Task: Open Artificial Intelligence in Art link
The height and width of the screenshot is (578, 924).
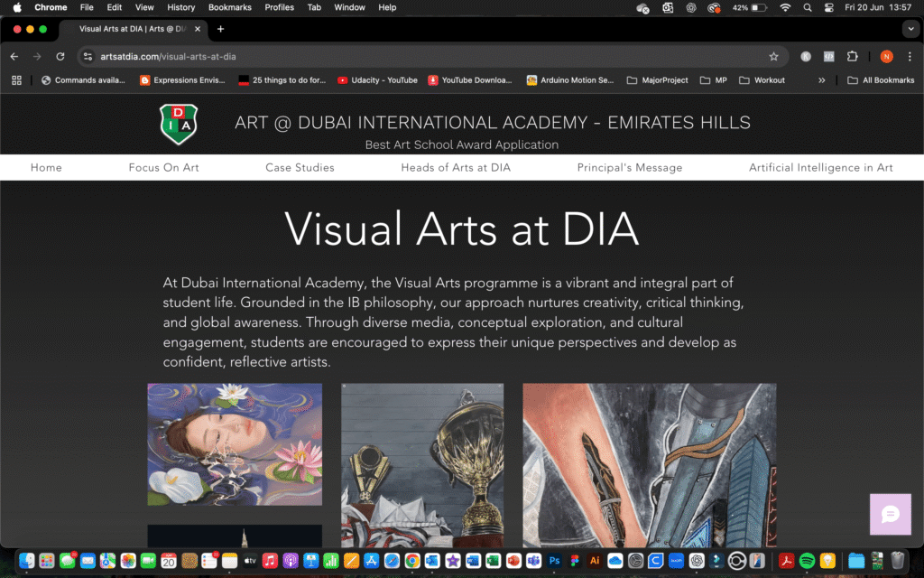Action: pos(820,168)
